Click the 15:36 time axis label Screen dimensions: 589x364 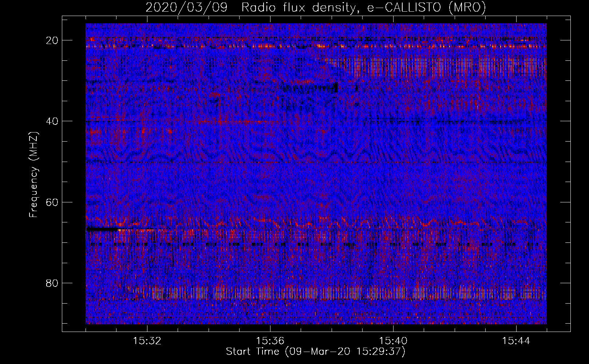270,341
